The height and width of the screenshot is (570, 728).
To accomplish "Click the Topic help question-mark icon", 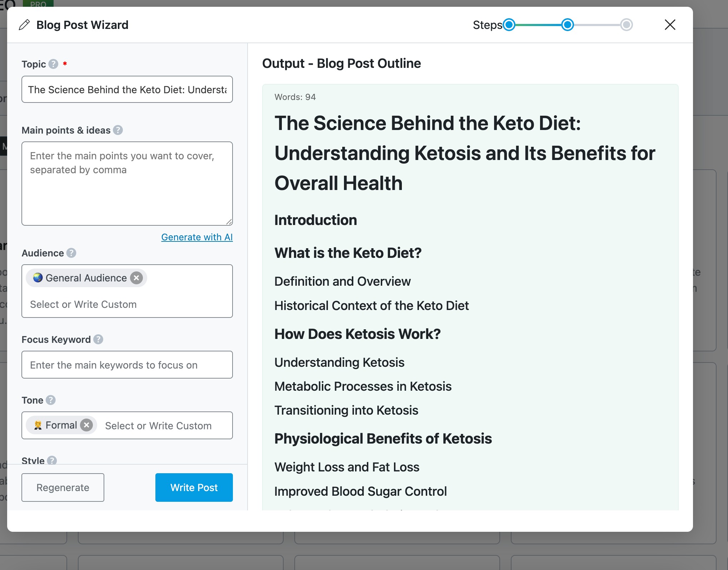I will [53, 64].
